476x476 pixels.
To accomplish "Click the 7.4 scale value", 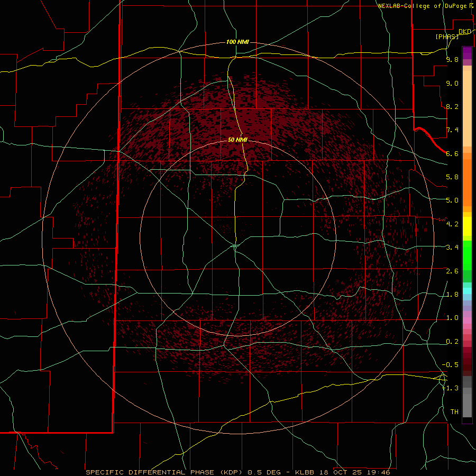I will point(452,130).
